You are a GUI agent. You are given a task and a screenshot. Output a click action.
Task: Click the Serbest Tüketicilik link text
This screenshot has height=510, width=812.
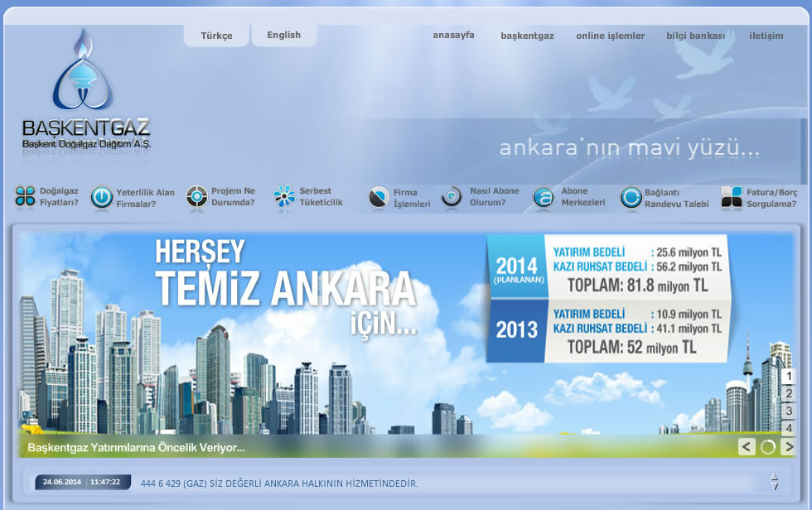coord(321,196)
